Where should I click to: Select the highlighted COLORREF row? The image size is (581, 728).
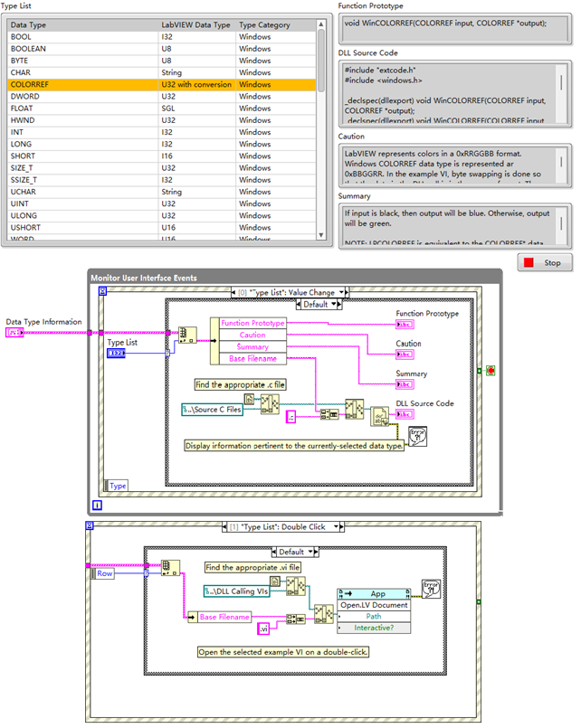[162, 84]
